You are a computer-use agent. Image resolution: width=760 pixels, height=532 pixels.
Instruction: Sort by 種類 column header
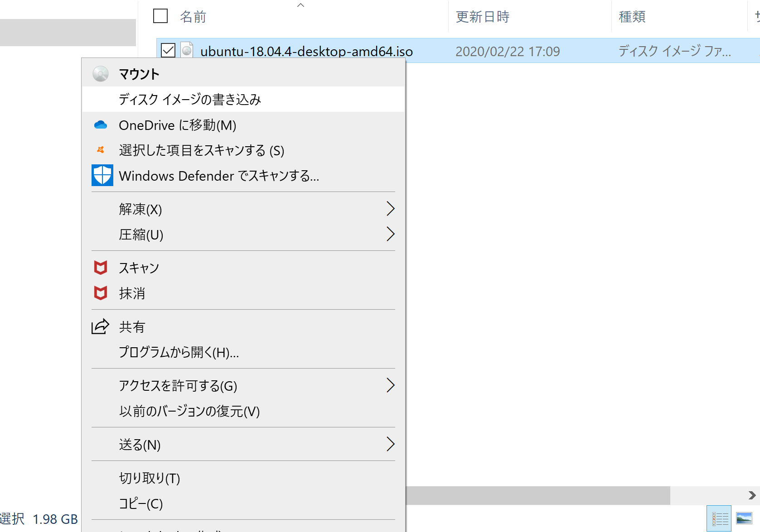click(632, 17)
